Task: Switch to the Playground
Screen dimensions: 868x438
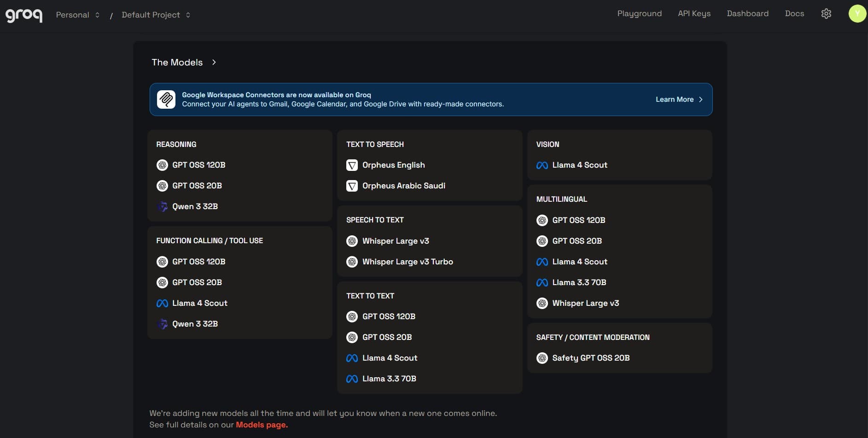Action: tap(639, 13)
